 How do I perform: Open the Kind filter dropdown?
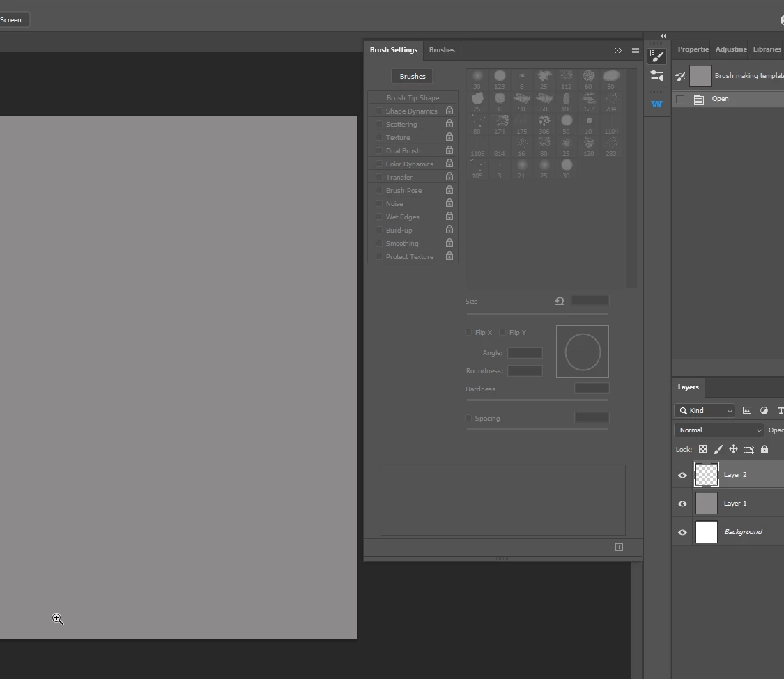point(704,411)
